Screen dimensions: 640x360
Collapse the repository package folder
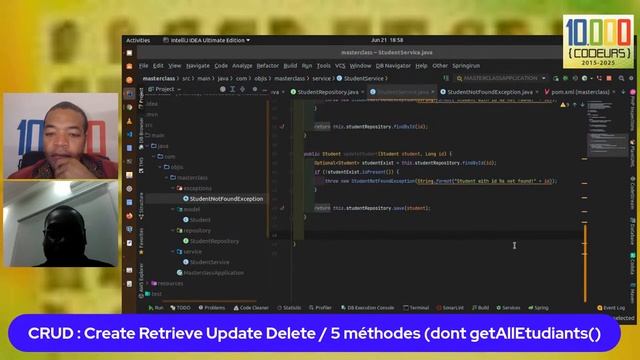click(x=173, y=231)
